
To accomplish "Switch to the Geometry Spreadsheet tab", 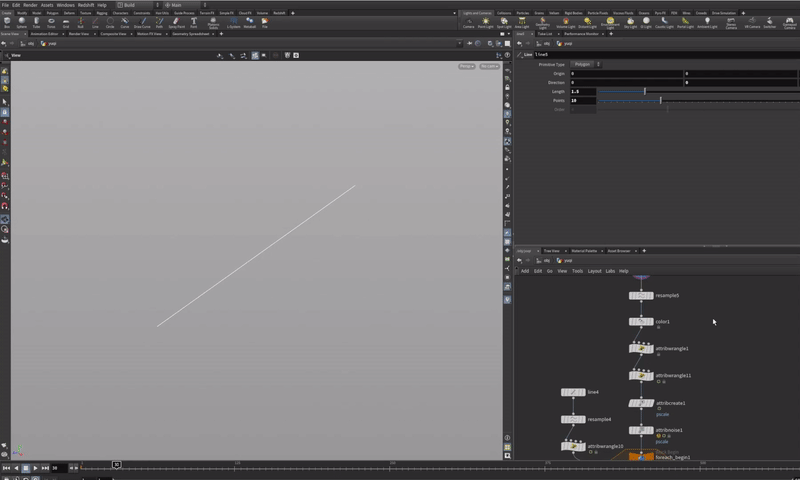I will [191, 34].
